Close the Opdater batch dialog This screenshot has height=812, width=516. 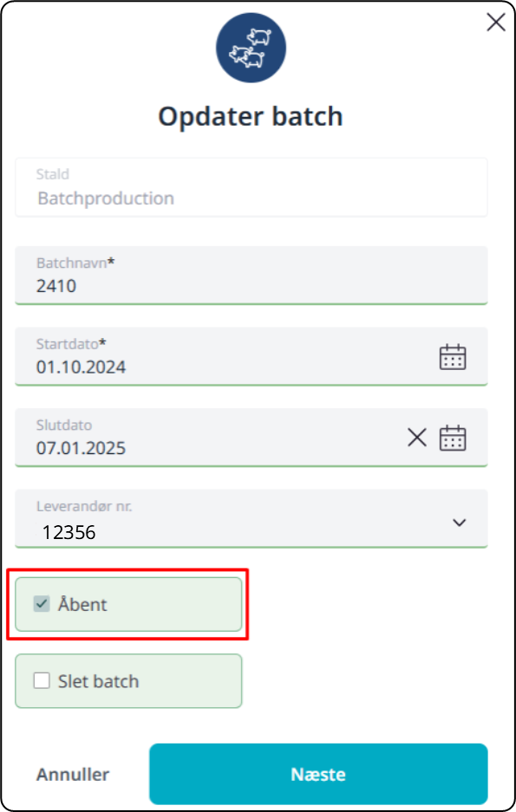click(x=496, y=23)
